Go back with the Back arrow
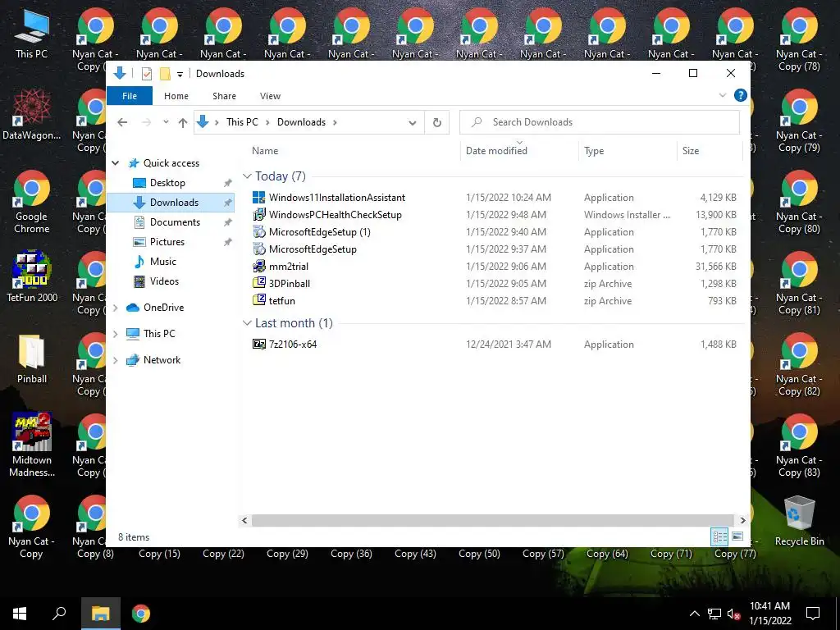Viewport: 840px width, 630px height. 122,123
